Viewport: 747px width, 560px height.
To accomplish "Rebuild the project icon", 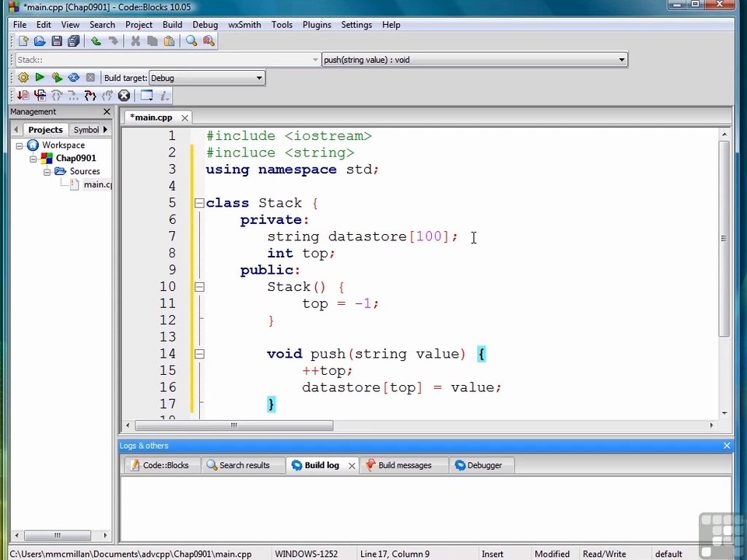I will coord(73,78).
